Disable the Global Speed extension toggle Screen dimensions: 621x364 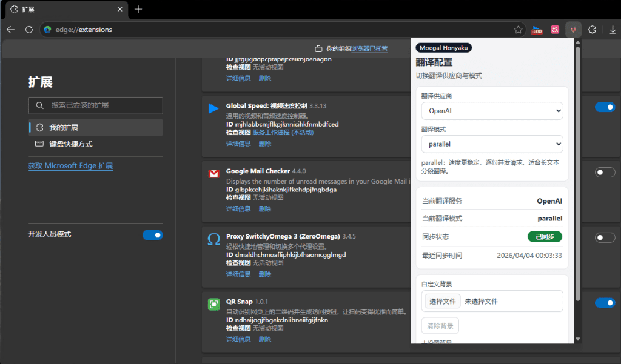click(605, 107)
